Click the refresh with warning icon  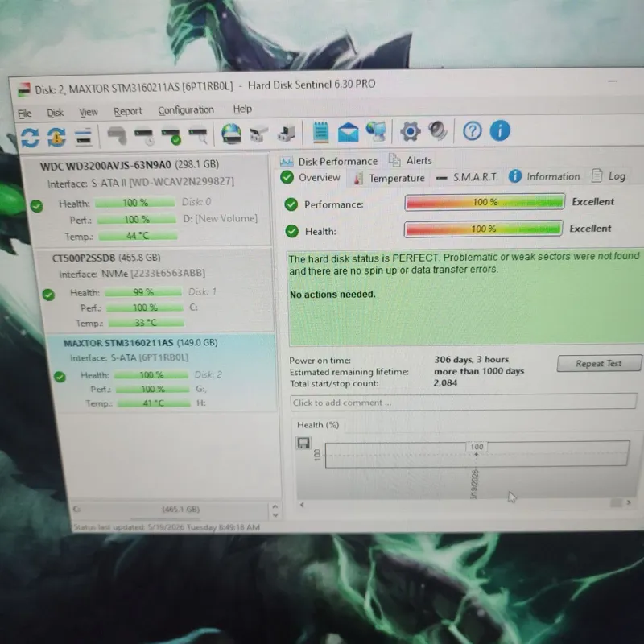(56, 137)
